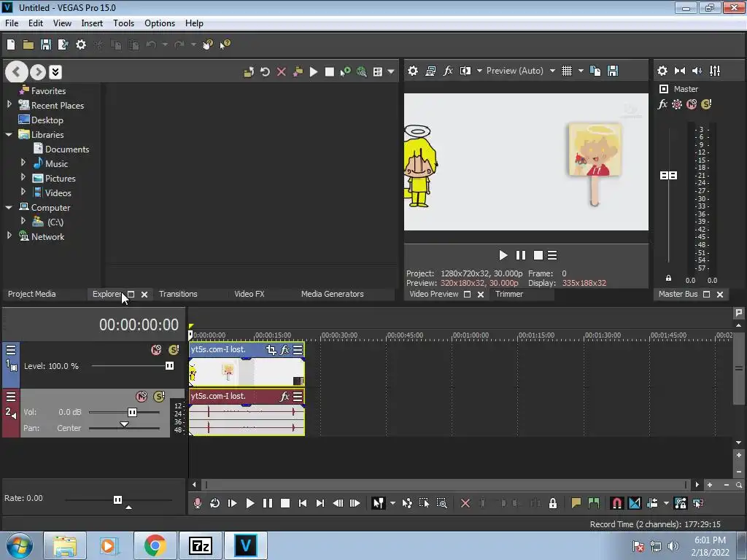Mute the Master bus
Screen dimensions: 747x560
coord(692,104)
